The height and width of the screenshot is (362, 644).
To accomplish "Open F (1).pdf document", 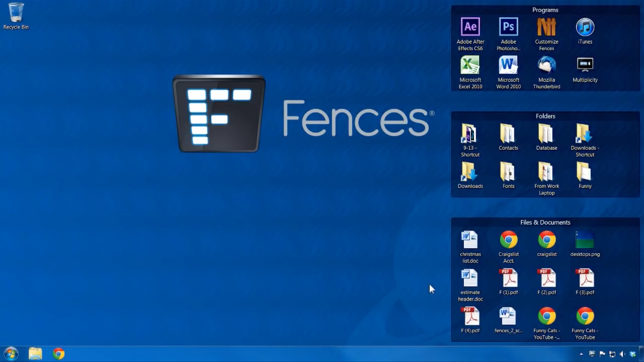I will pos(509,282).
